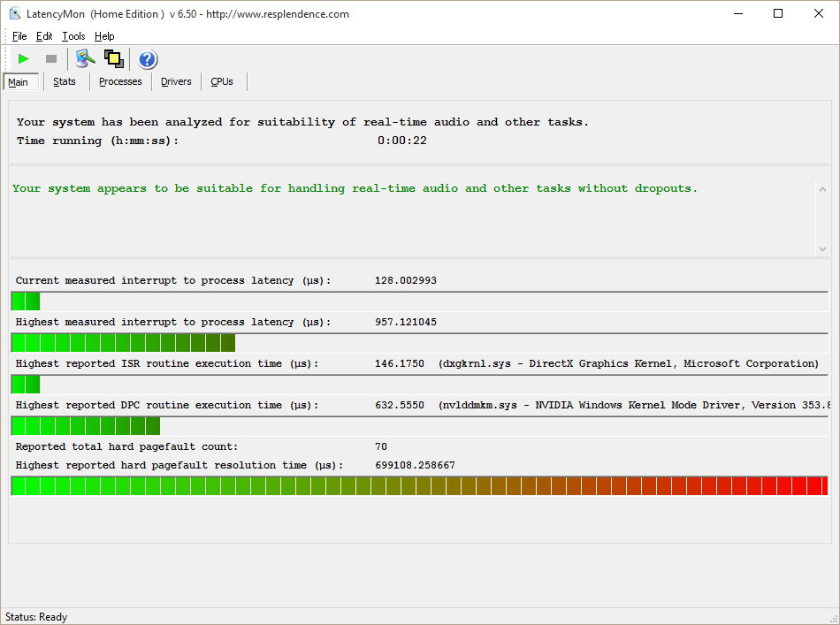Click the LatencyMon title bar app icon
This screenshot has width=840, height=625.
[x=15, y=14]
